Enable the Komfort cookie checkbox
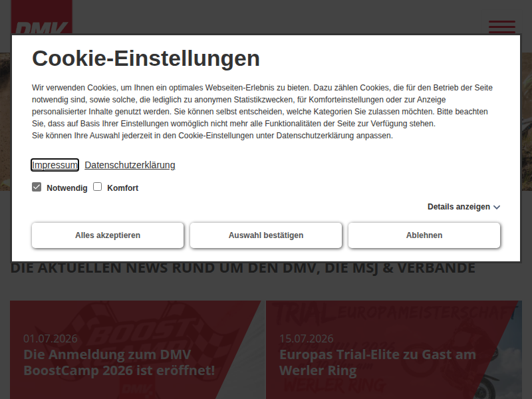 click(97, 187)
